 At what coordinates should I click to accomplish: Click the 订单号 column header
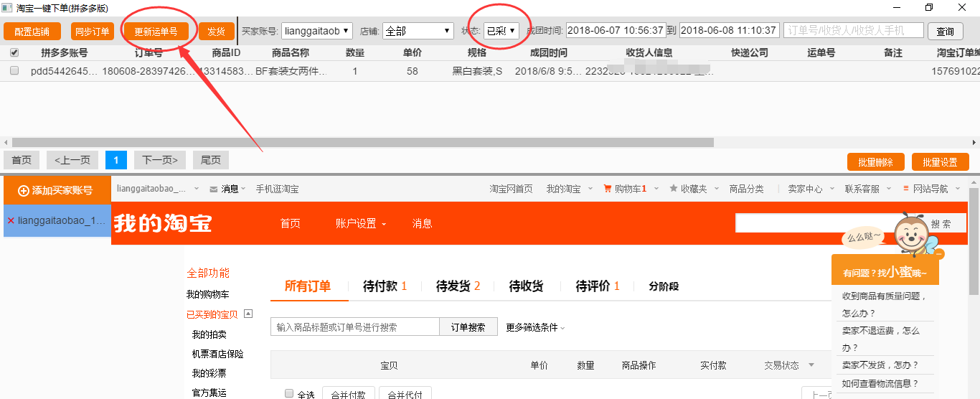tap(148, 53)
